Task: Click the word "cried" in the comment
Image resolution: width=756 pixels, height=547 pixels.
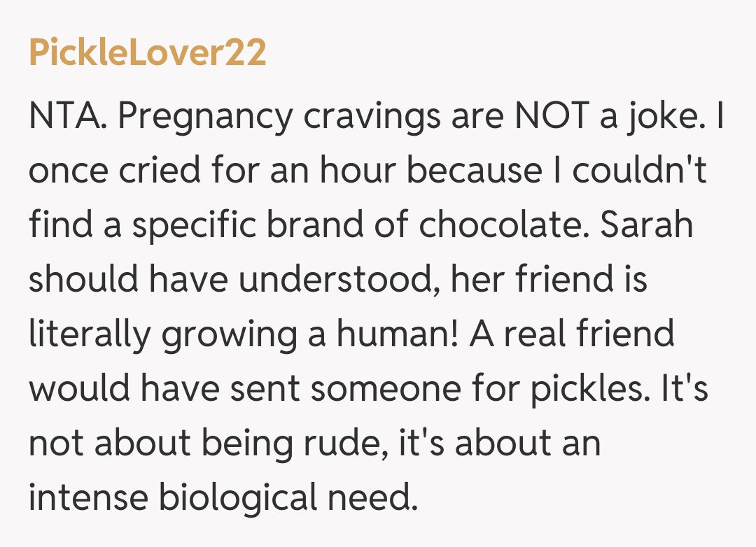Action: [x=146, y=171]
